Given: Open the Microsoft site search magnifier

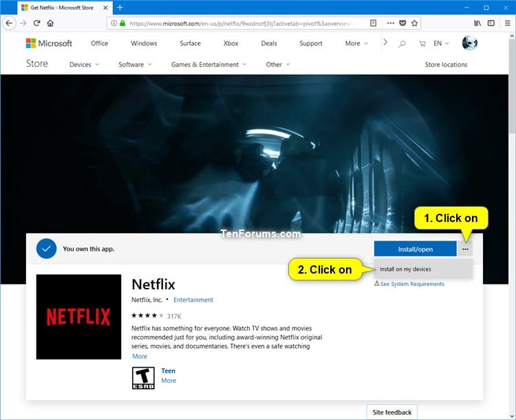Looking at the screenshot, I should click(402, 43).
